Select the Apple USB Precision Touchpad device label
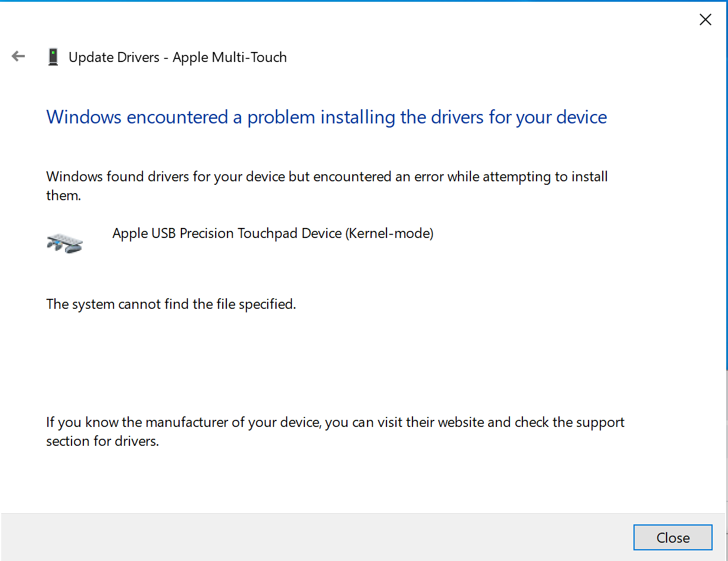This screenshot has height=561, width=728. [x=272, y=233]
